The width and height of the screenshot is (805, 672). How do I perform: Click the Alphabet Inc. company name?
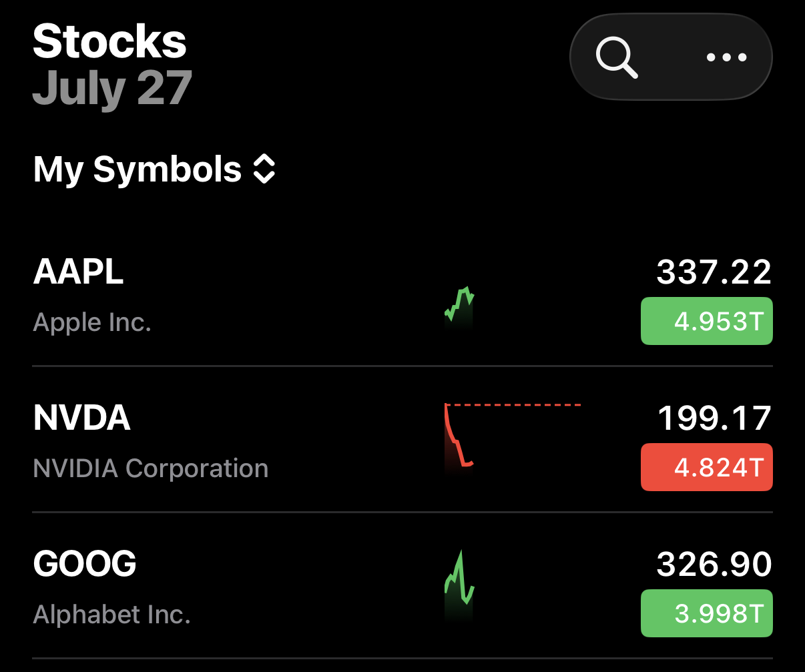pos(112,615)
